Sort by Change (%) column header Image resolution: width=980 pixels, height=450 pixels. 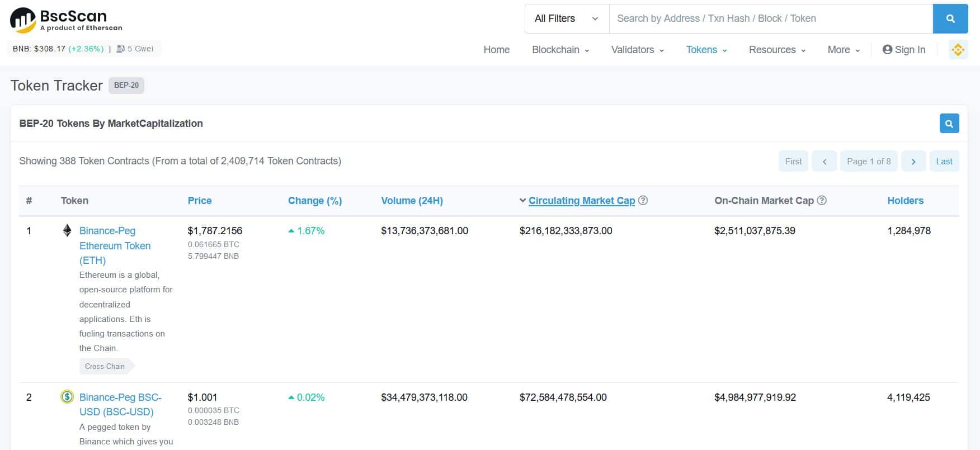pyautogui.click(x=315, y=201)
